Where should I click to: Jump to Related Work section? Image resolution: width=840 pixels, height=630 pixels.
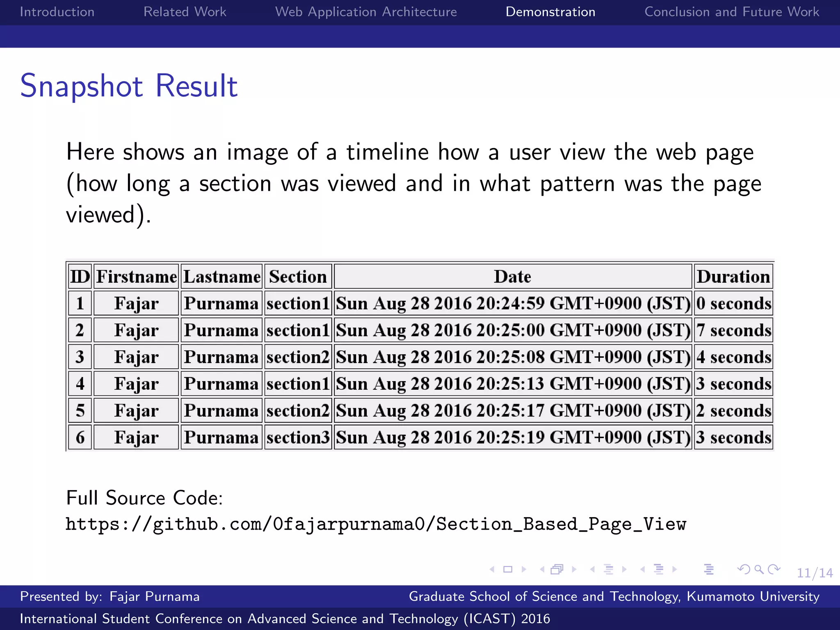pos(185,12)
